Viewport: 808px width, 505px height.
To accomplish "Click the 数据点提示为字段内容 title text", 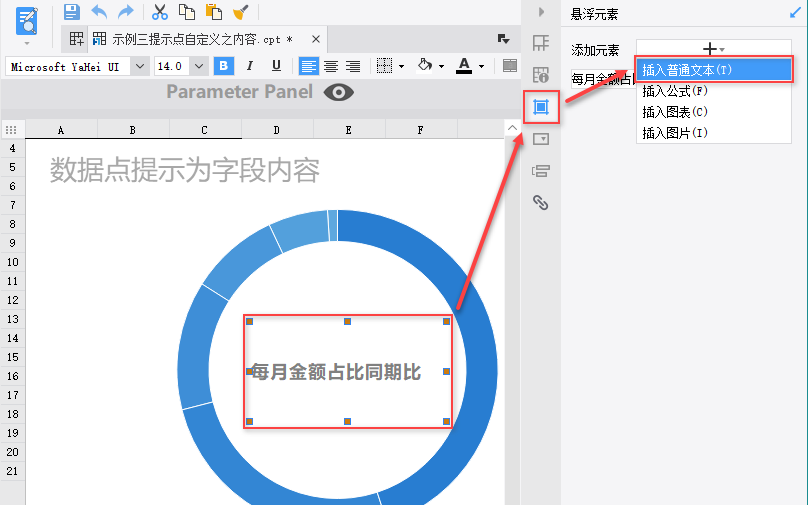I will 184,170.
